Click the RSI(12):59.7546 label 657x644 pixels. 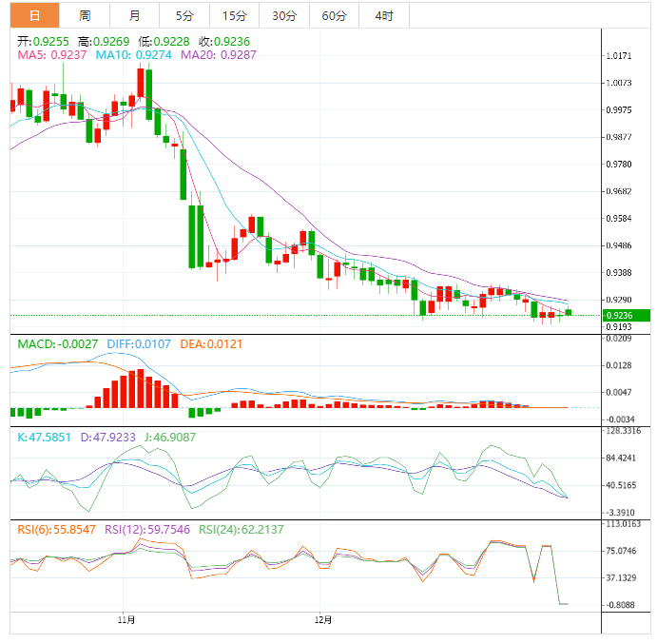[147, 530]
